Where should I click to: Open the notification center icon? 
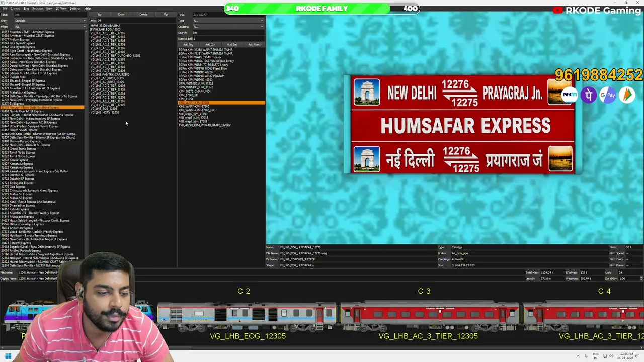(x=637, y=356)
